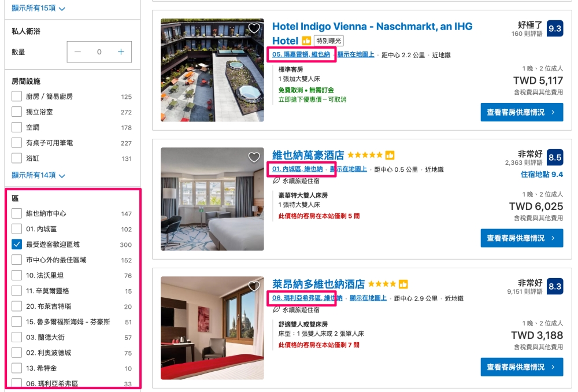Uncheck the 最受遊客歡迎區域 filter
Image resolution: width=578 pixels, height=392 pixels.
17,244
